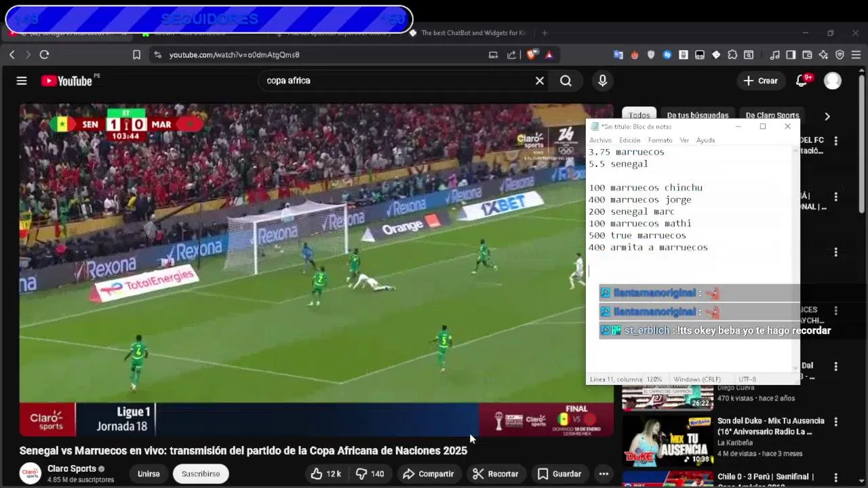The width and height of the screenshot is (868, 488).
Task: Click the '400 armita a marruecos' line in Notepad
Action: (648, 247)
